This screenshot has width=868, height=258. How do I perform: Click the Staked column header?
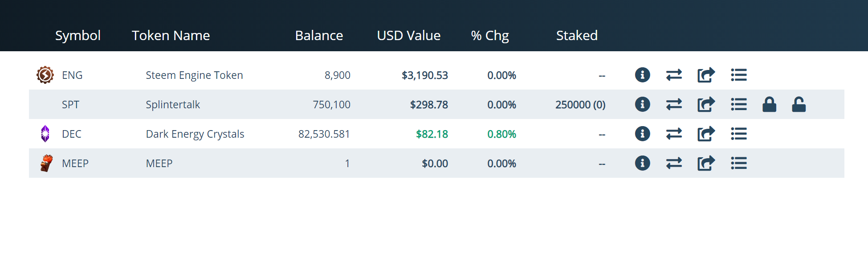[577, 36]
